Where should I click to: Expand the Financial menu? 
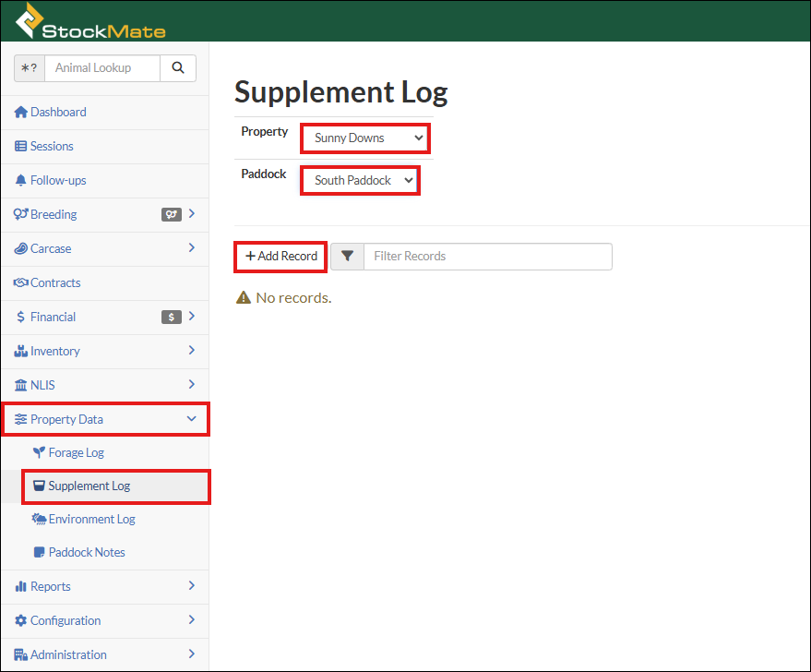[191, 317]
